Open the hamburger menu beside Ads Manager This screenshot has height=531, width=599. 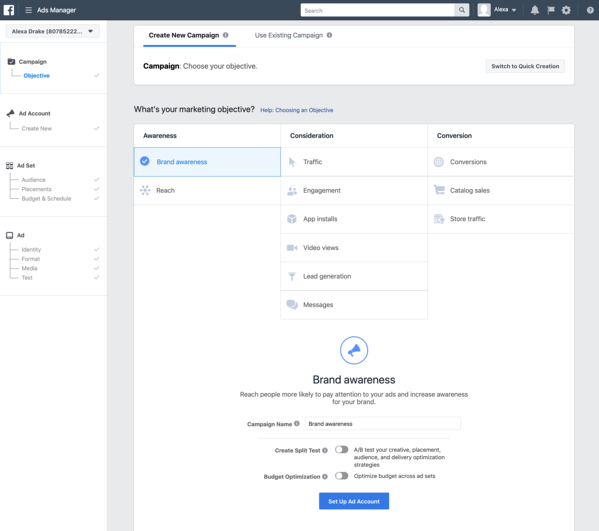tap(28, 10)
